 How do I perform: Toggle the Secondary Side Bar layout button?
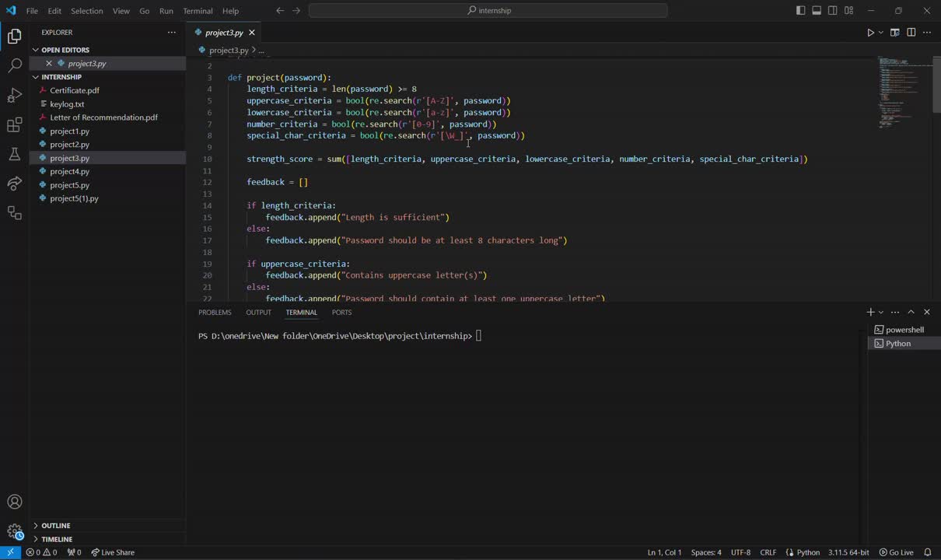(833, 11)
